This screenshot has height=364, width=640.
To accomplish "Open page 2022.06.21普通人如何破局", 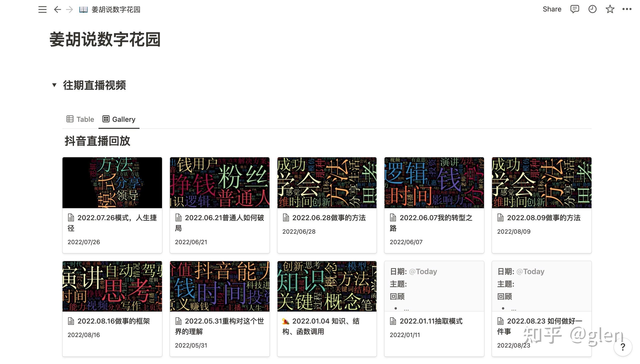I will [x=219, y=223].
